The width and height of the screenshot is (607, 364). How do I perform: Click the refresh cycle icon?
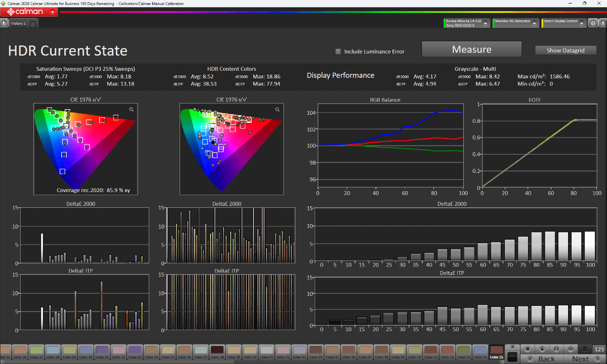[x=585, y=349]
